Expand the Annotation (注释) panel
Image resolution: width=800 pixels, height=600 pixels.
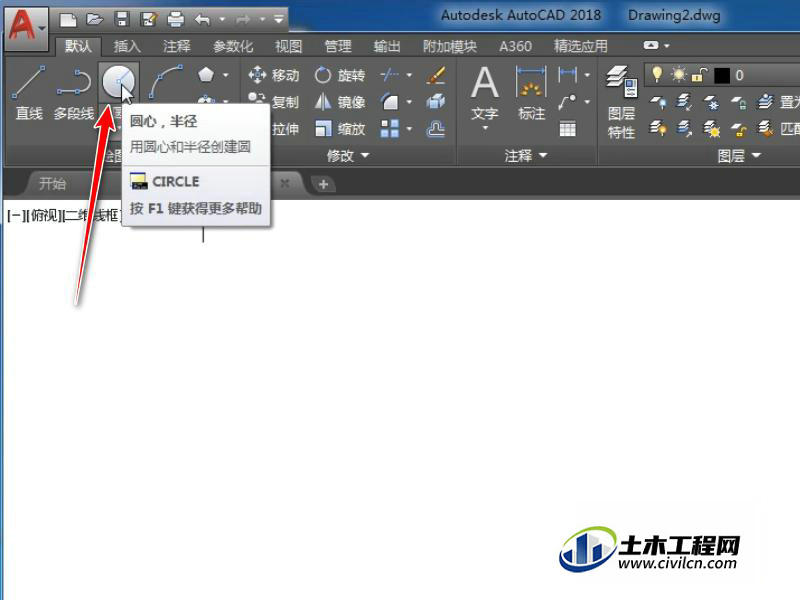pos(526,155)
